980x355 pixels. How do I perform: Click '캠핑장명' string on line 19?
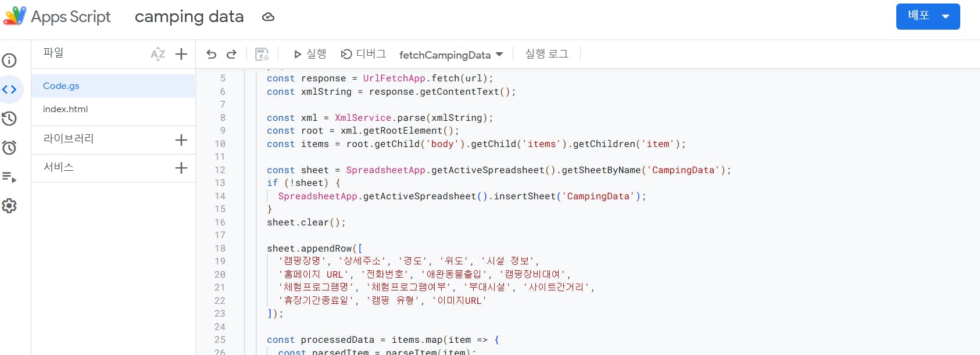[x=303, y=261]
